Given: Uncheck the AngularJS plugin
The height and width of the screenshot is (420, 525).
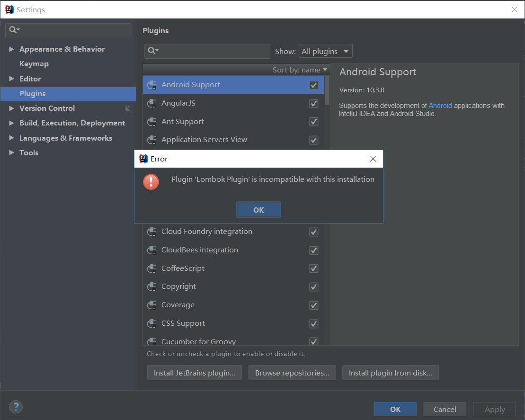Looking at the screenshot, I should pyautogui.click(x=314, y=104).
